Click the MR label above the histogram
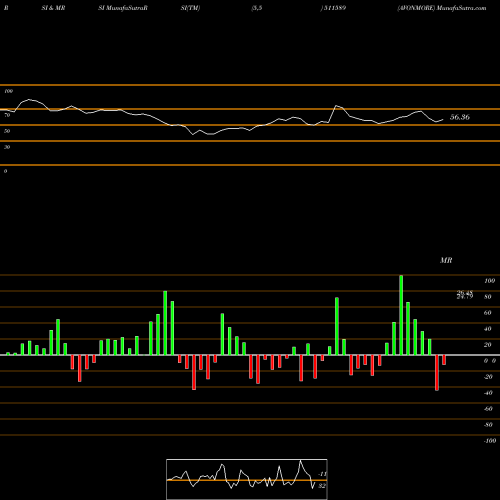 [446, 260]
